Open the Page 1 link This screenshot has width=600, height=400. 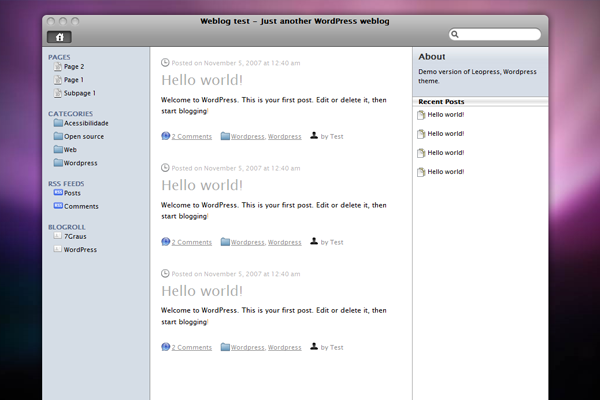point(73,80)
